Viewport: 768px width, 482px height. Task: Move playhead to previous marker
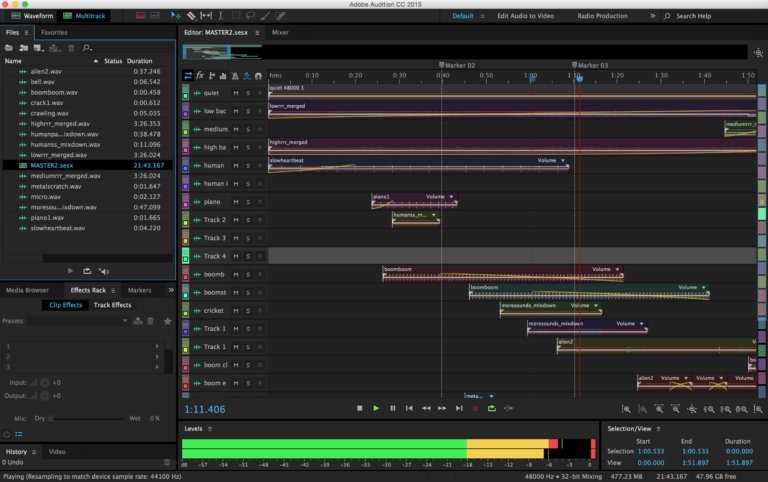[x=409, y=408]
